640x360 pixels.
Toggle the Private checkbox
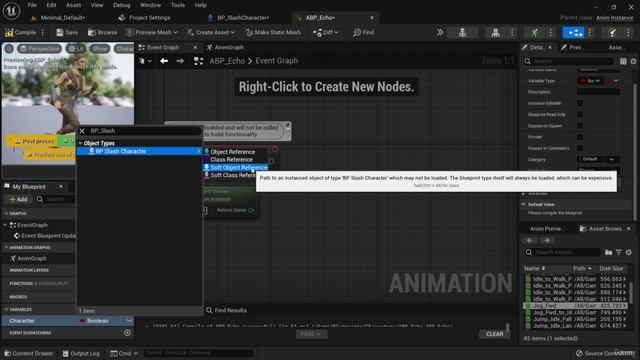[x=580, y=137]
